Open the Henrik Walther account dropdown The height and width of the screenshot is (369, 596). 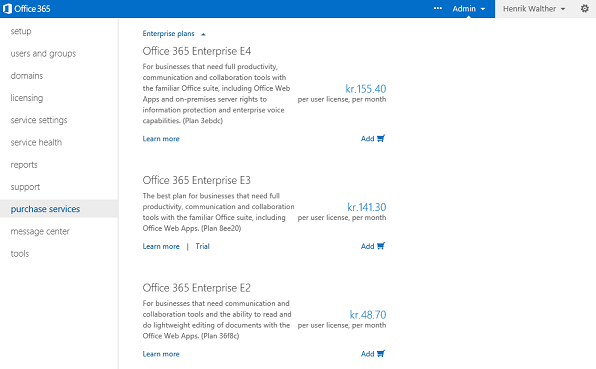[x=534, y=9]
